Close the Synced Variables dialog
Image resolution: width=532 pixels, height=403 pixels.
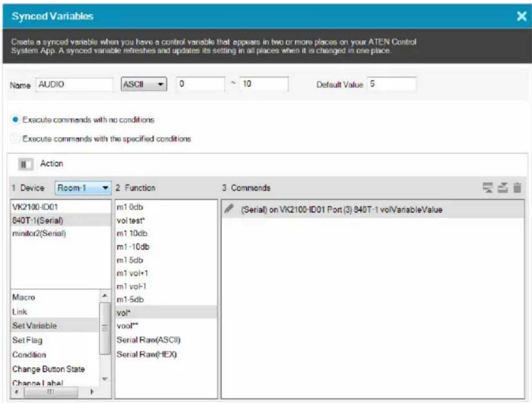point(521,16)
